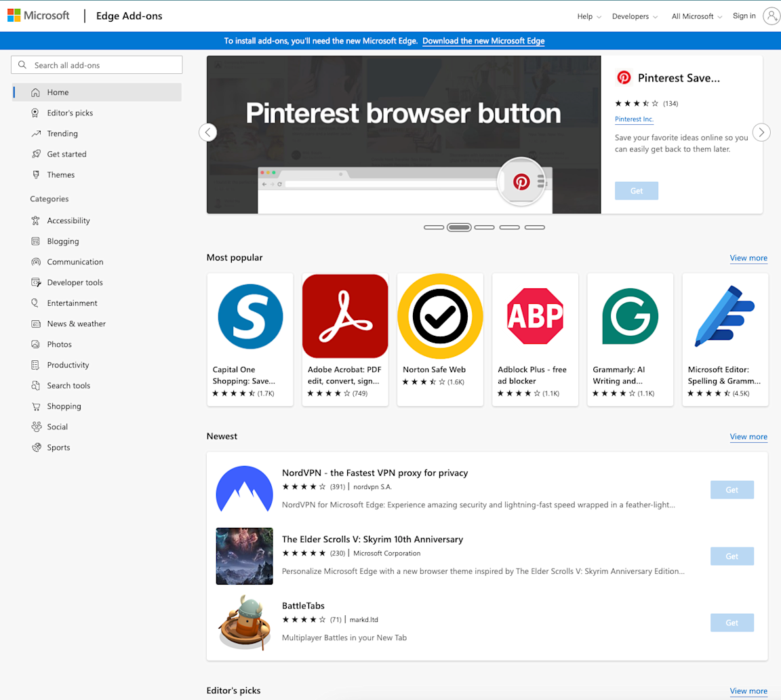Expand the Help dropdown

click(x=588, y=16)
